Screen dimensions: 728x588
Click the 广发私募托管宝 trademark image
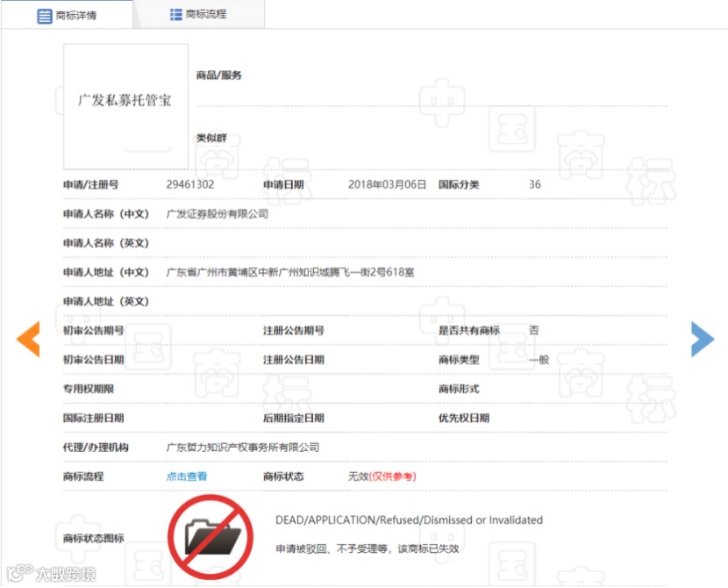[x=125, y=106]
